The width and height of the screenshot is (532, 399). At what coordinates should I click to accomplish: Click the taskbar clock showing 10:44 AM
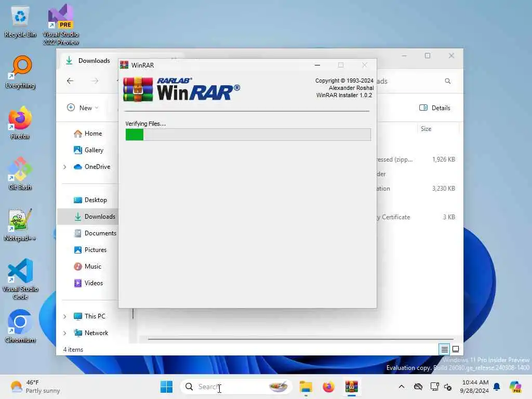coord(475,387)
